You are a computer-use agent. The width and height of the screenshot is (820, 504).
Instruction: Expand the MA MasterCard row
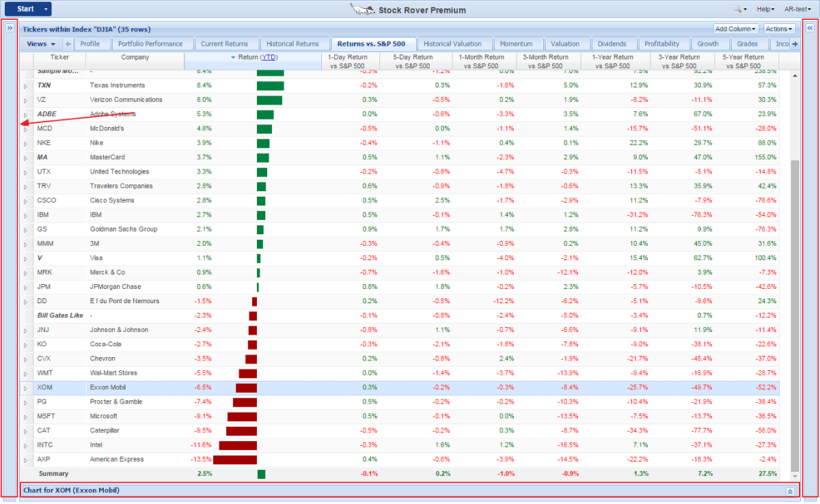click(x=26, y=158)
